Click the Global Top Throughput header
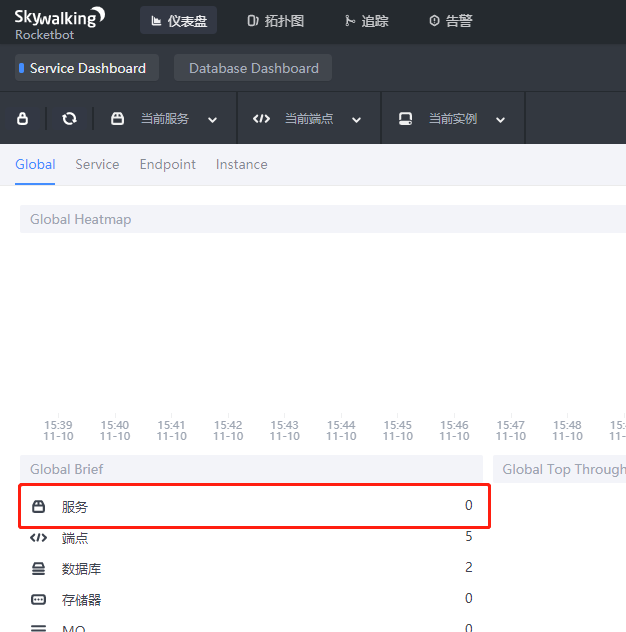Screen dimensions: 626x632 [559, 469]
